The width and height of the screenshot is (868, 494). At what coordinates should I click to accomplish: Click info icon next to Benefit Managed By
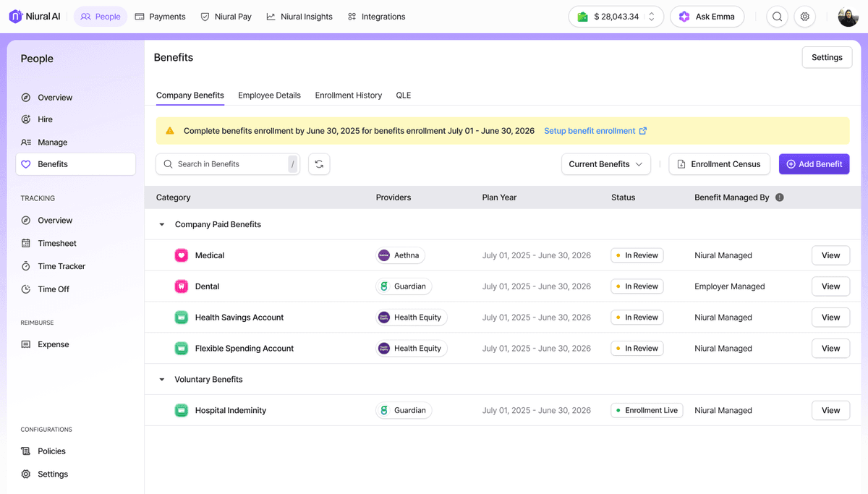[780, 197]
